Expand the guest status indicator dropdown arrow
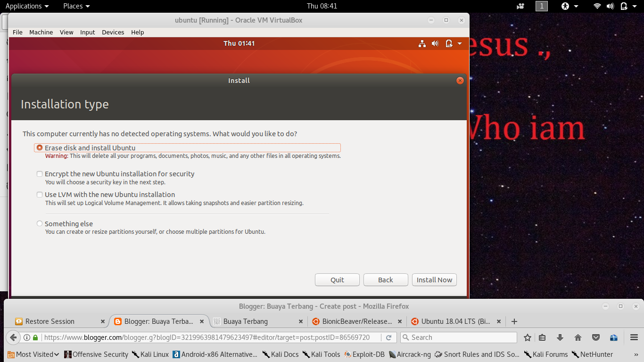 pos(459,43)
